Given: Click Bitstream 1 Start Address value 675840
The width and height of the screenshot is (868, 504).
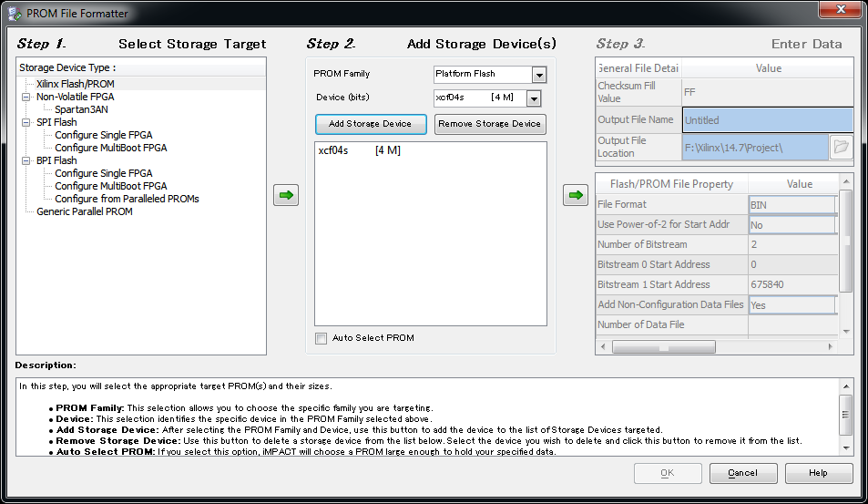Looking at the screenshot, I should coord(792,284).
